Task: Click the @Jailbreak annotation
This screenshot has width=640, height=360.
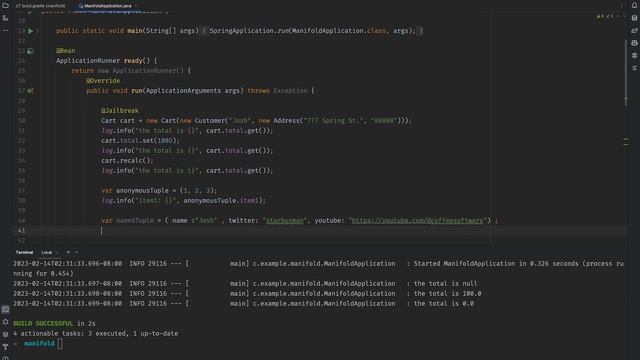Action: (120, 111)
